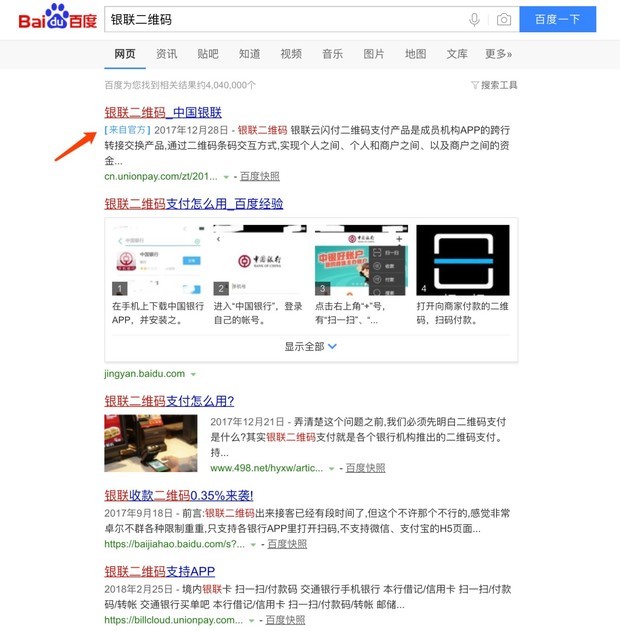
Task: Click step 2 thumbnail 进入中国银行
Action: pos(260,260)
